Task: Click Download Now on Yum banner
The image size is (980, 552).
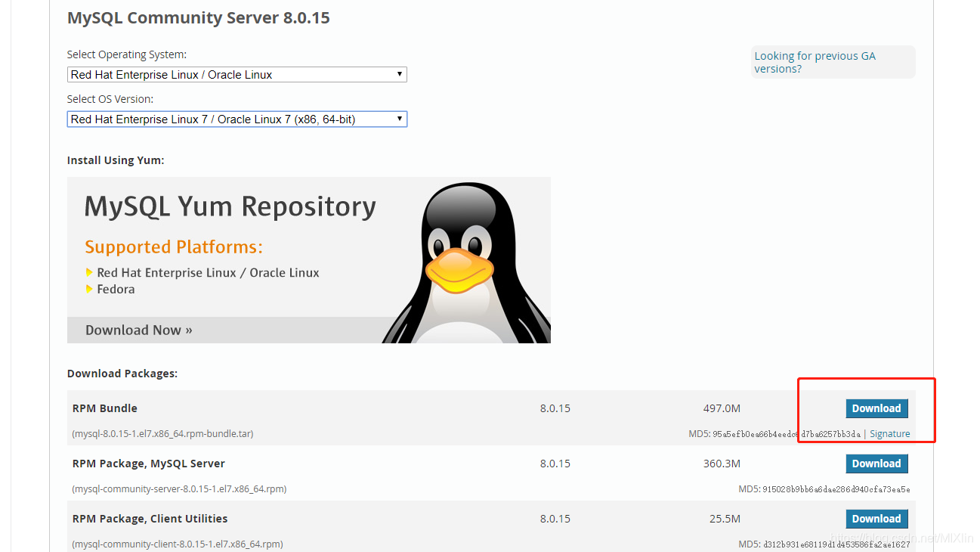Action: tap(139, 330)
